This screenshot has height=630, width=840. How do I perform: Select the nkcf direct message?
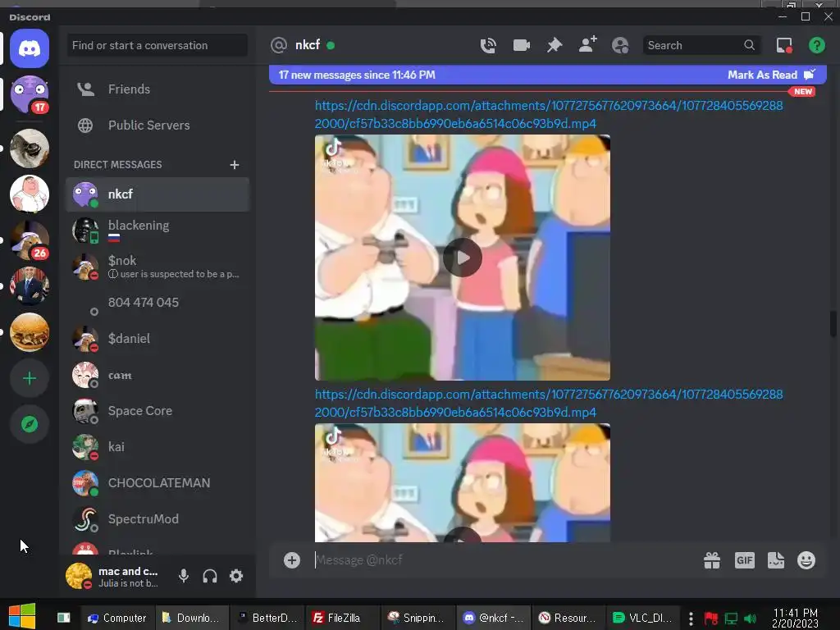[157, 194]
